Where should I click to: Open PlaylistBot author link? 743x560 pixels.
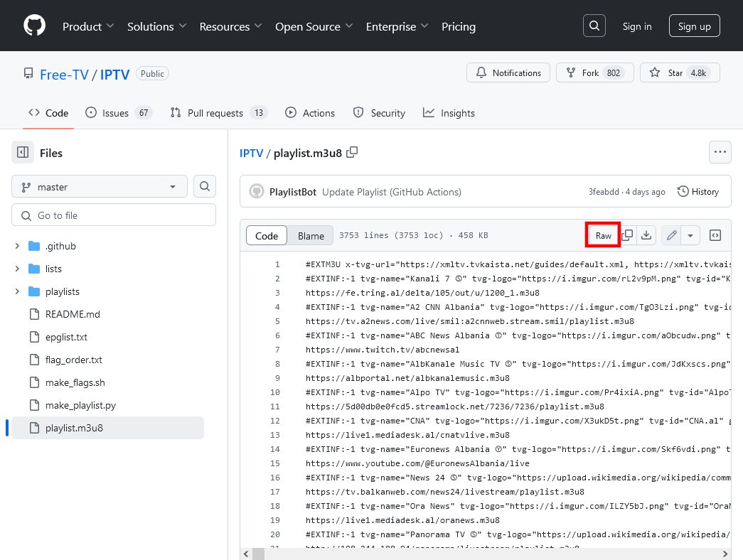tap(293, 192)
